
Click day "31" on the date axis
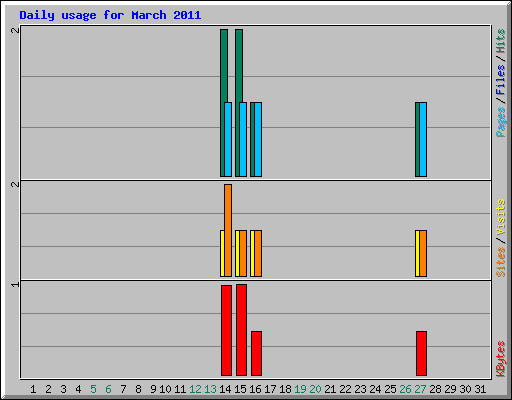tap(480, 389)
